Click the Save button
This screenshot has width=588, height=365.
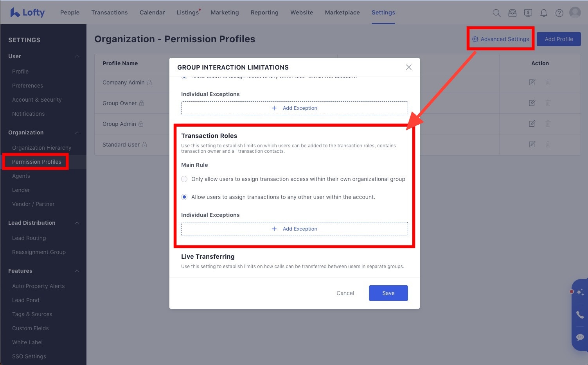388,293
